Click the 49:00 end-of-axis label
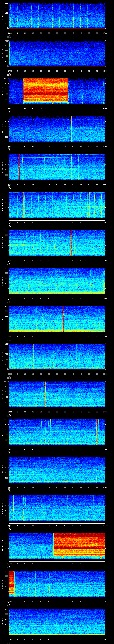This screenshot has width=114, height=644. [105, 109]
